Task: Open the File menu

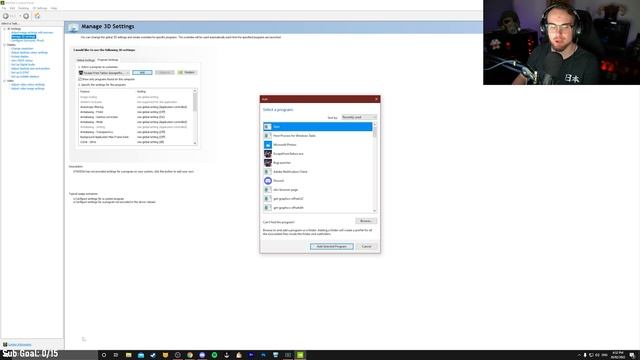Action: coord(4,8)
